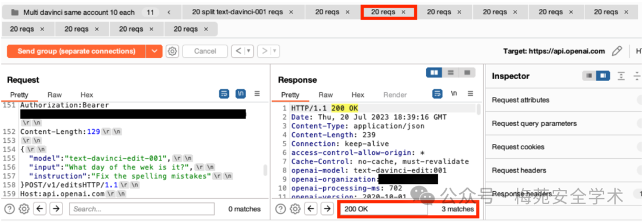The image size is (644, 222).
Task: Click the 11 tab count badge
Action: [x=150, y=12]
